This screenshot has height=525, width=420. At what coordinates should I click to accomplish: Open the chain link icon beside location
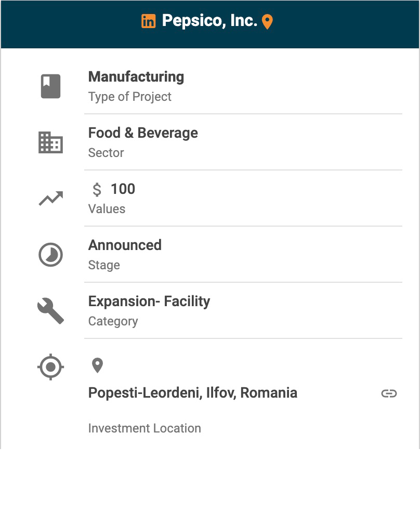click(x=389, y=393)
